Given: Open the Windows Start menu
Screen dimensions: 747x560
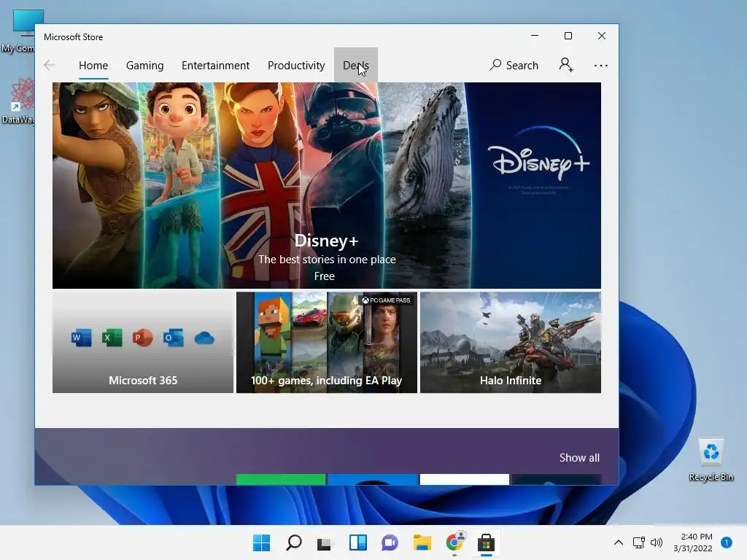Looking at the screenshot, I should (x=261, y=542).
